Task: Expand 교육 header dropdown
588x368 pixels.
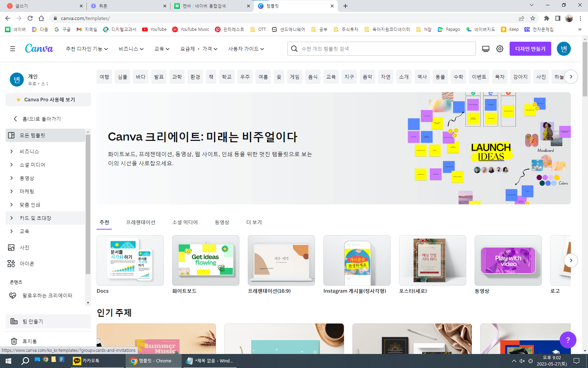Action: (162, 49)
